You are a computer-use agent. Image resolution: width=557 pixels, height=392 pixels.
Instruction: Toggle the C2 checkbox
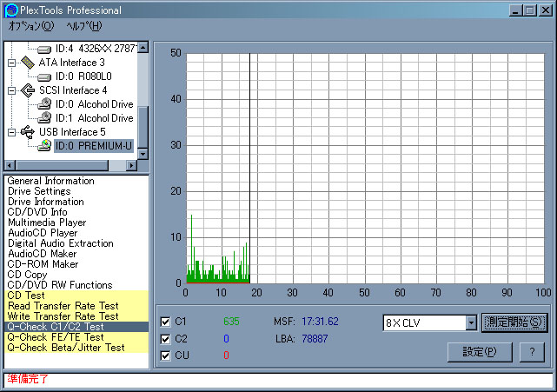165,339
